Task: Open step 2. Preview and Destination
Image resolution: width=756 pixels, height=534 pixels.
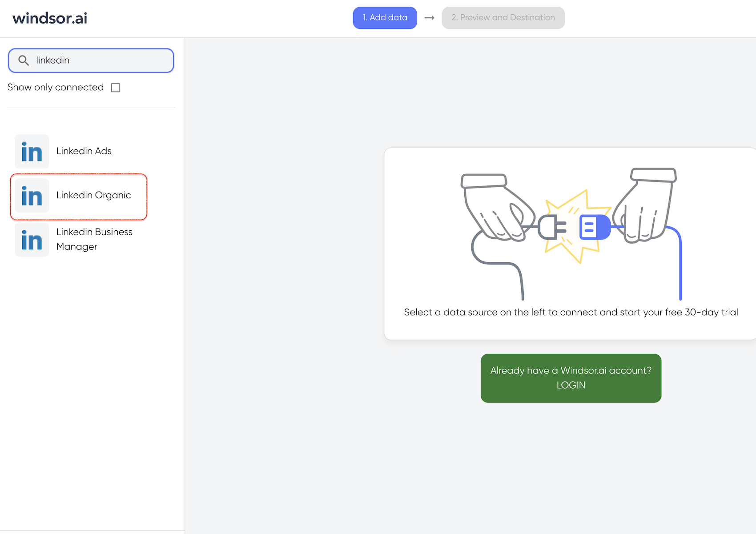Action: coord(503,18)
